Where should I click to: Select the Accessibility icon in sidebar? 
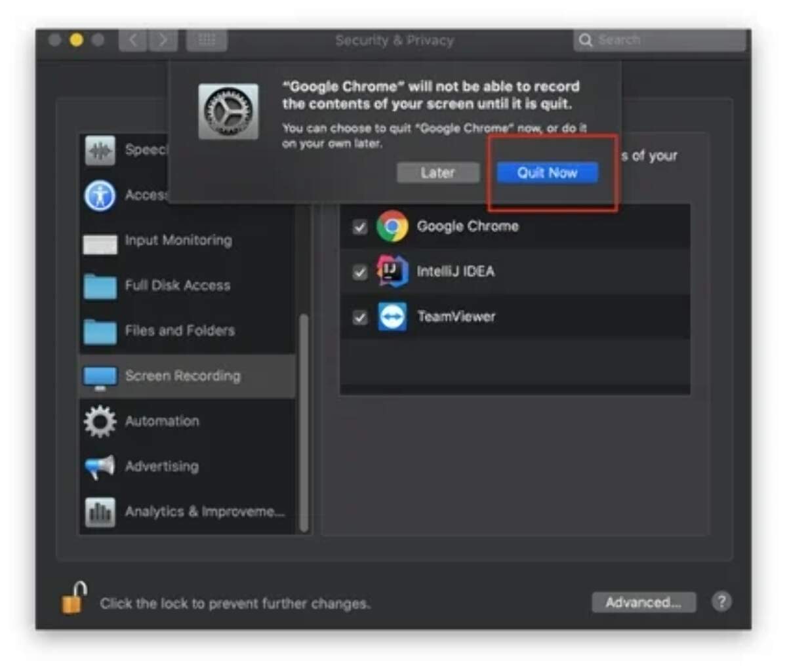click(x=100, y=195)
